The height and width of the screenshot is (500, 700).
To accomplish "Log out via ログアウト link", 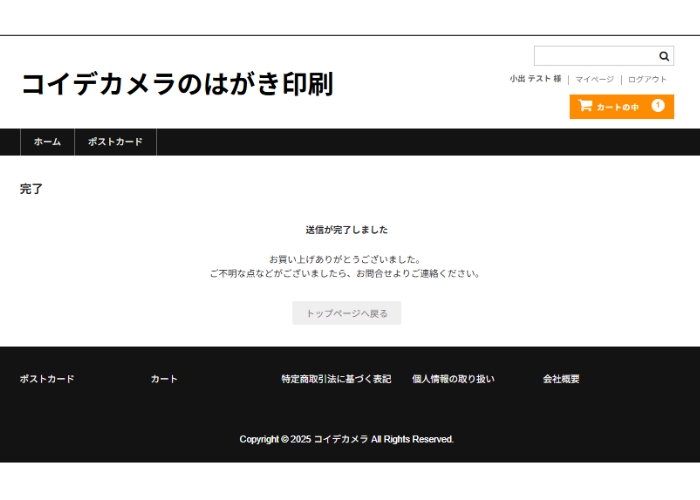I will 647,80.
